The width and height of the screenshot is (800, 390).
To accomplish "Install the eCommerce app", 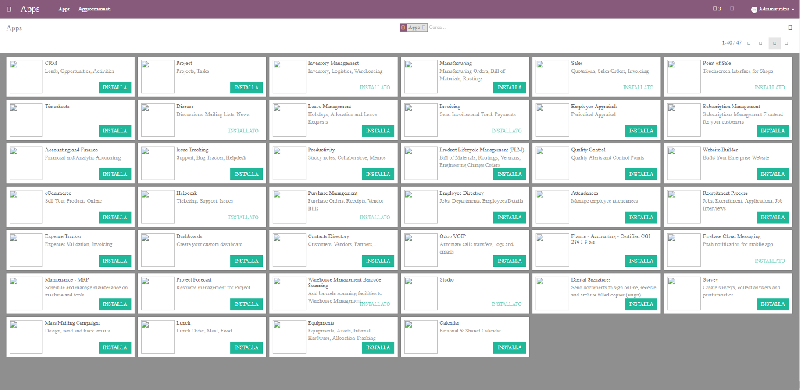I will pyautogui.click(x=115, y=217).
